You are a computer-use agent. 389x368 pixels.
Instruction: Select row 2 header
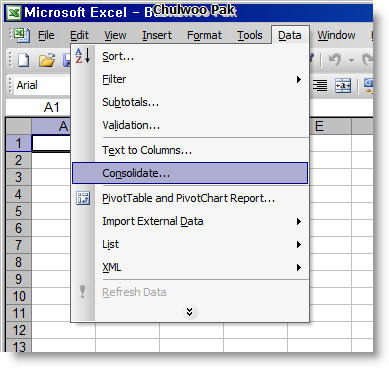point(19,160)
